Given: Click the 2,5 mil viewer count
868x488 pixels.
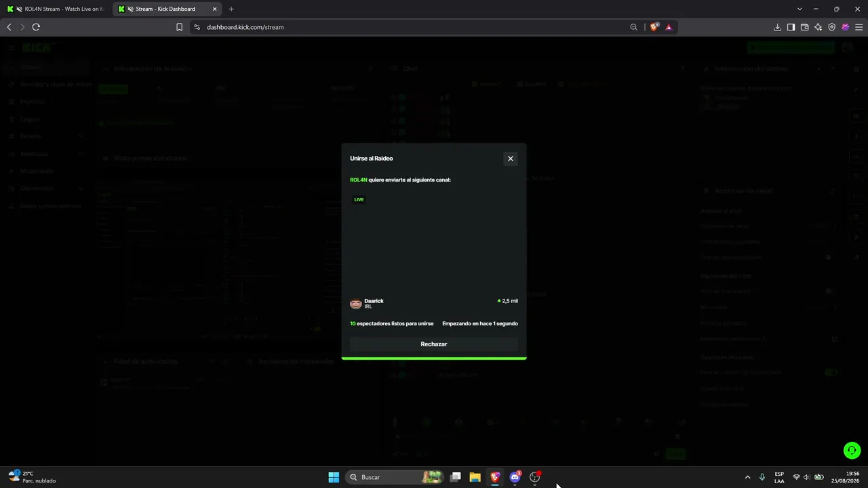Looking at the screenshot, I should point(508,301).
